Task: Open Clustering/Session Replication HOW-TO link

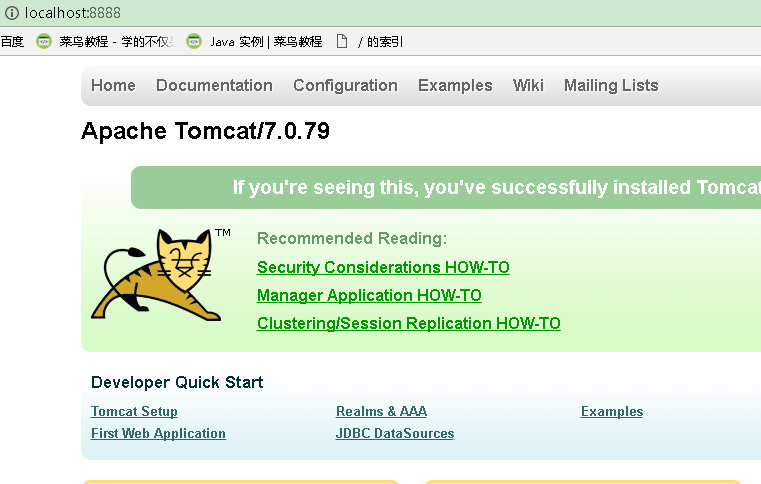Action: pos(409,323)
